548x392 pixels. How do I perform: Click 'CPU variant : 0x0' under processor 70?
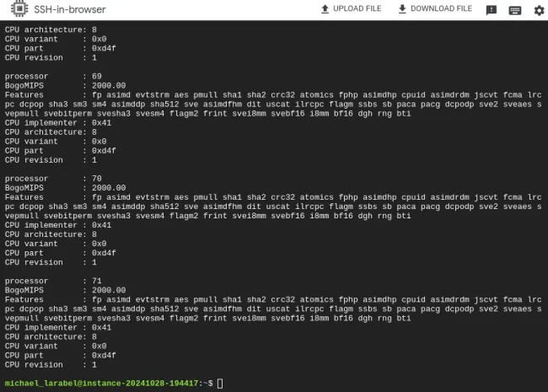click(56, 244)
